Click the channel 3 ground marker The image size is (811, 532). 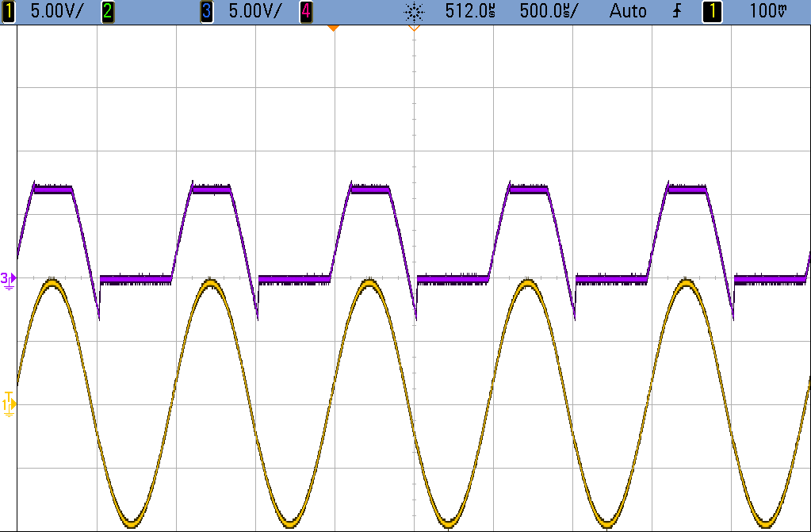[8, 280]
